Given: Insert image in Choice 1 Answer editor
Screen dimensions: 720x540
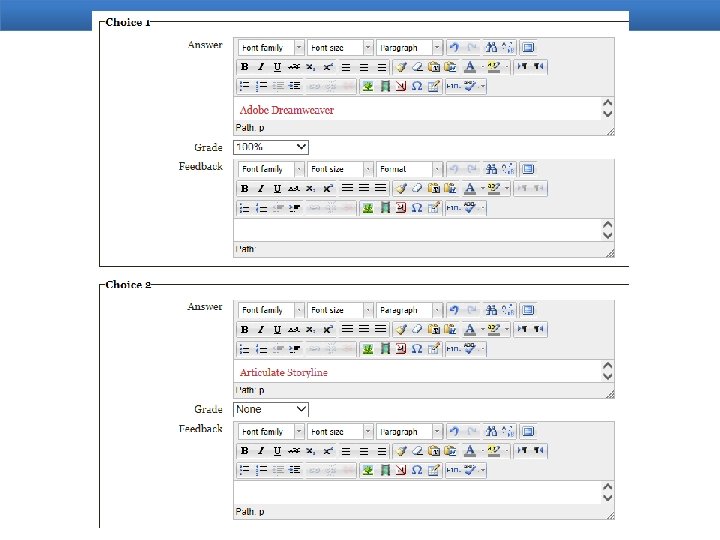Looking at the screenshot, I should [x=367, y=86].
